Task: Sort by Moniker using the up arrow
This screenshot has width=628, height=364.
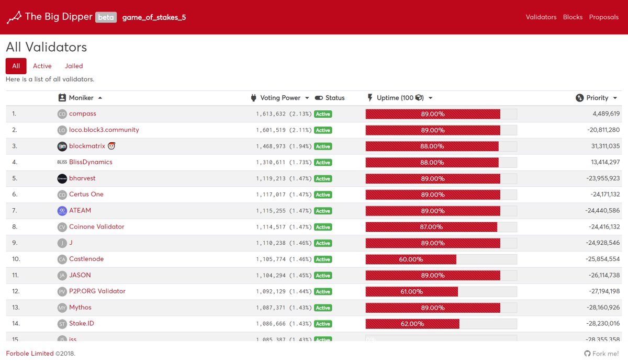Action: (100, 98)
